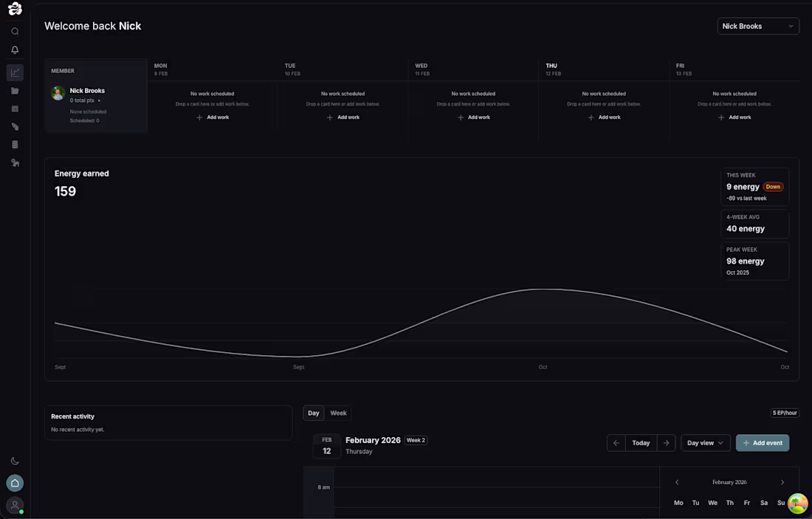Viewport: 812px width, 519px height.
Task: Click Add work under Monday column
Action: pos(213,117)
